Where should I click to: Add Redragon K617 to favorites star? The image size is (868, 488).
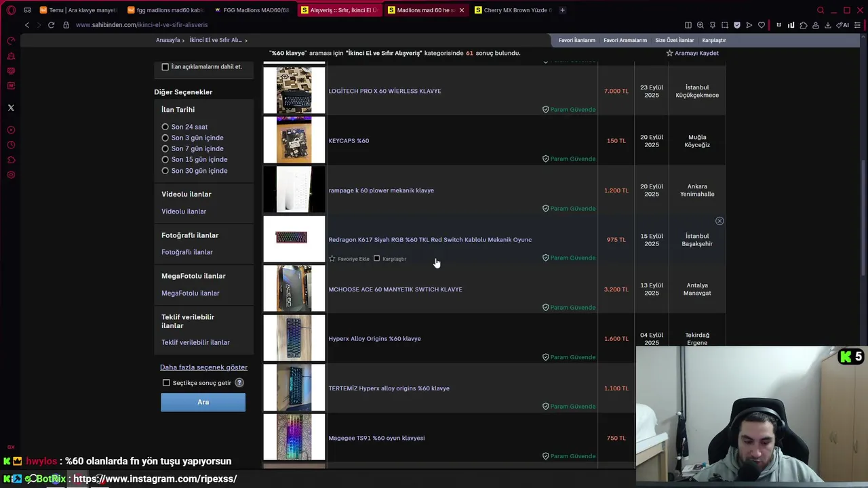pos(332,259)
